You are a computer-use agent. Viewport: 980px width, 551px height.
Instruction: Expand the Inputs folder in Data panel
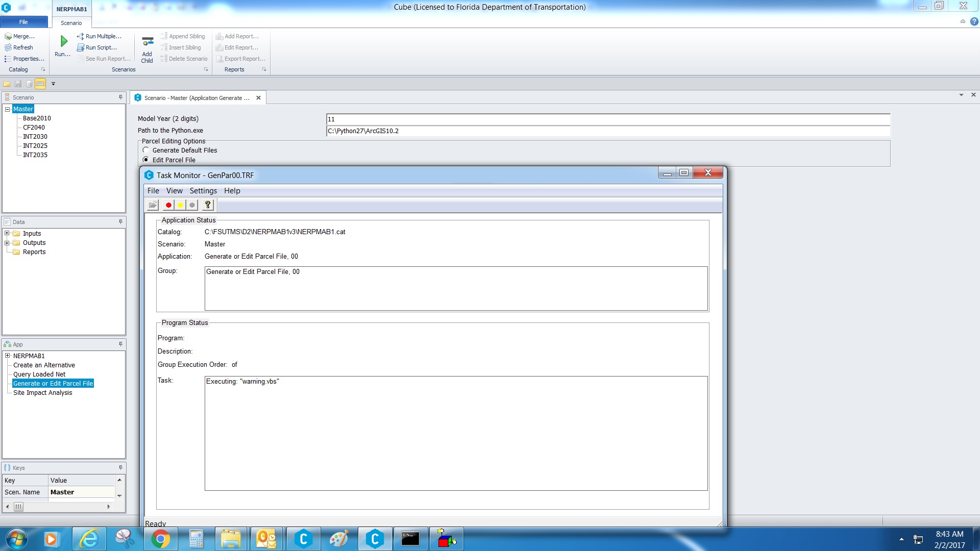tap(7, 234)
